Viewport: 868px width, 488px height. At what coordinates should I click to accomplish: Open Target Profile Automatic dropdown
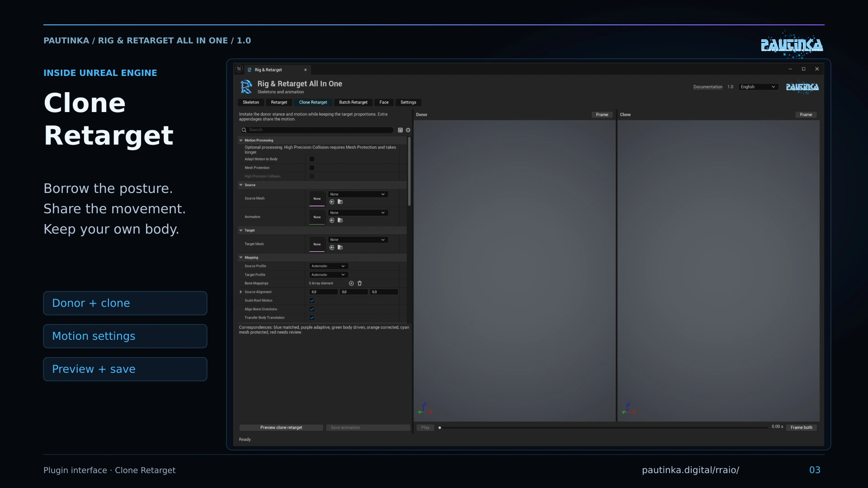click(329, 275)
